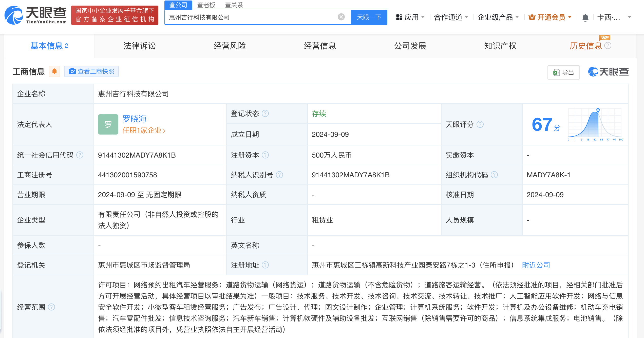This screenshot has height=338, width=644.
Task: Click the score distribution chart
Action: pyautogui.click(x=595, y=124)
